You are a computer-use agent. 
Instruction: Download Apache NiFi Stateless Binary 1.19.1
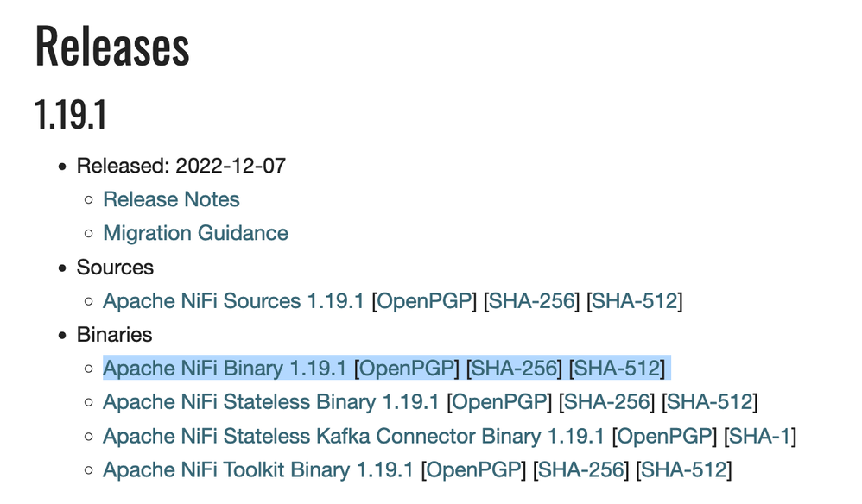[270, 402]
